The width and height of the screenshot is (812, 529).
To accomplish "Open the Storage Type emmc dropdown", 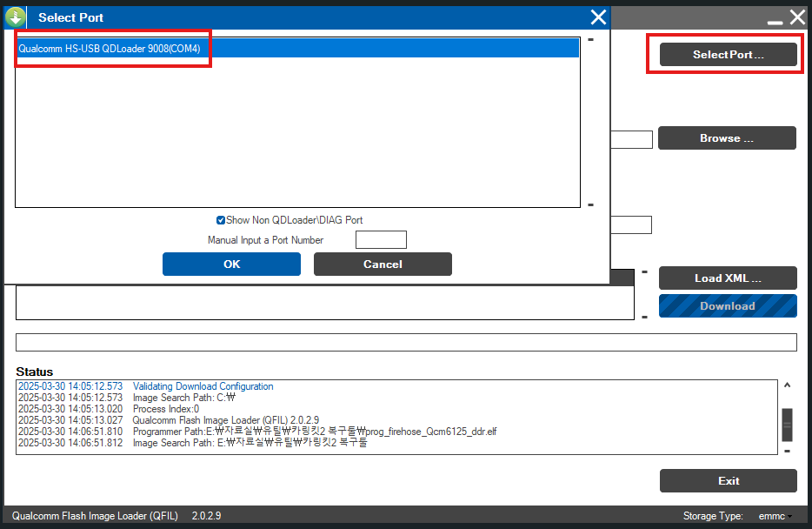I will pyautogui.click(x=775, y=516).
